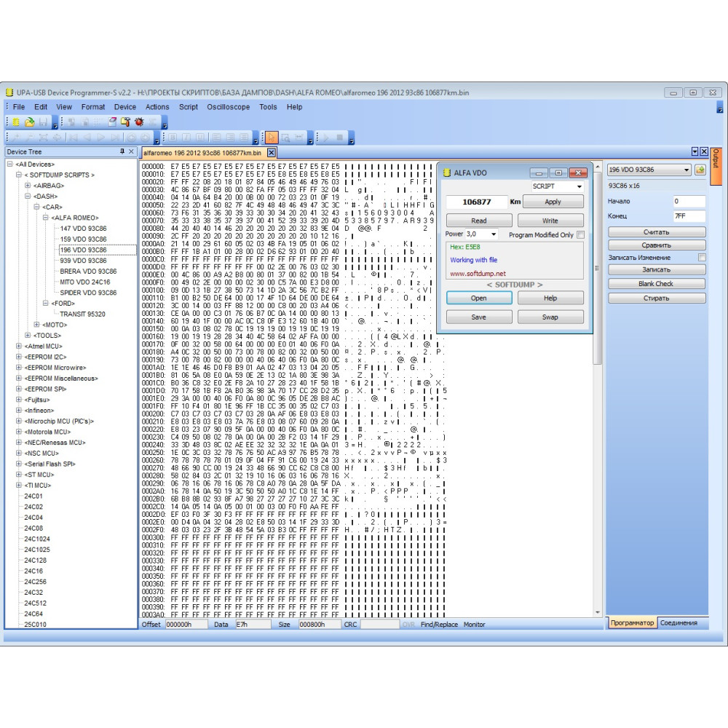
Task: Click the eraser clear buffer icon
Action: pyautogui.click(x=112, y=122)
